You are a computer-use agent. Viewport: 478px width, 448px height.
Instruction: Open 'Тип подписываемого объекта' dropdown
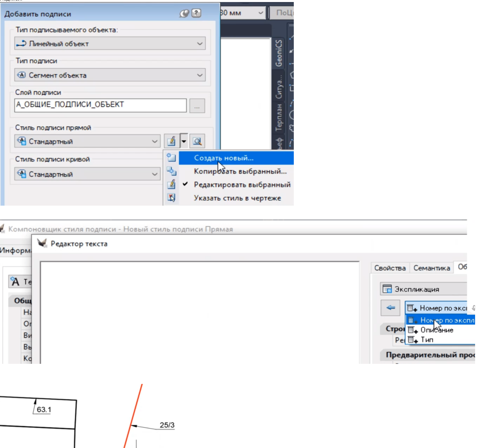[110, 44]
